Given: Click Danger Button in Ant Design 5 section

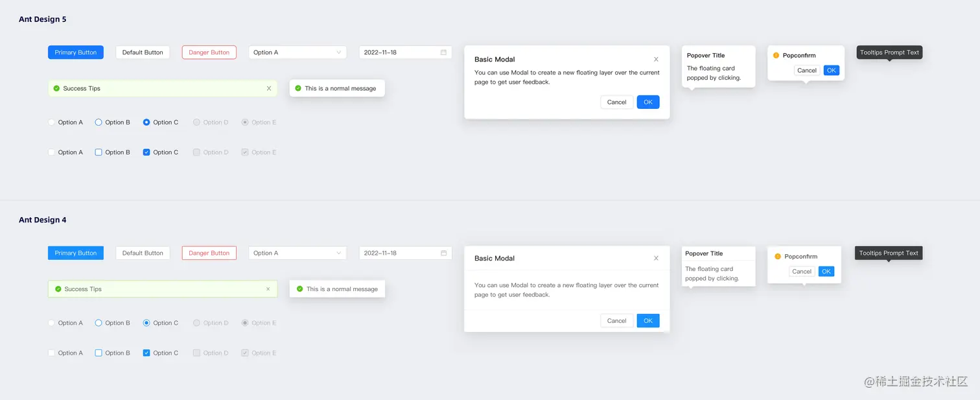Looking at the screenshot, I should [209, 53].
